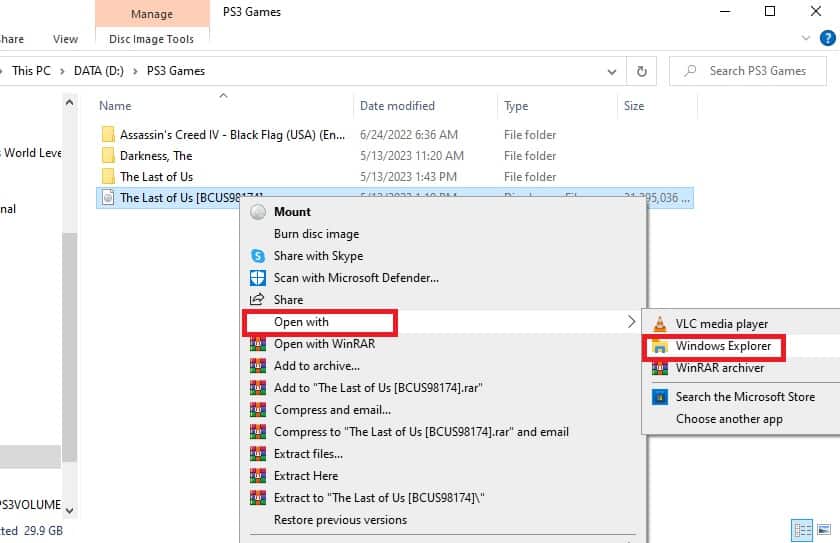
Task: Click the 6/24/2022 6:36 AM date
Action: click(409, 134)
